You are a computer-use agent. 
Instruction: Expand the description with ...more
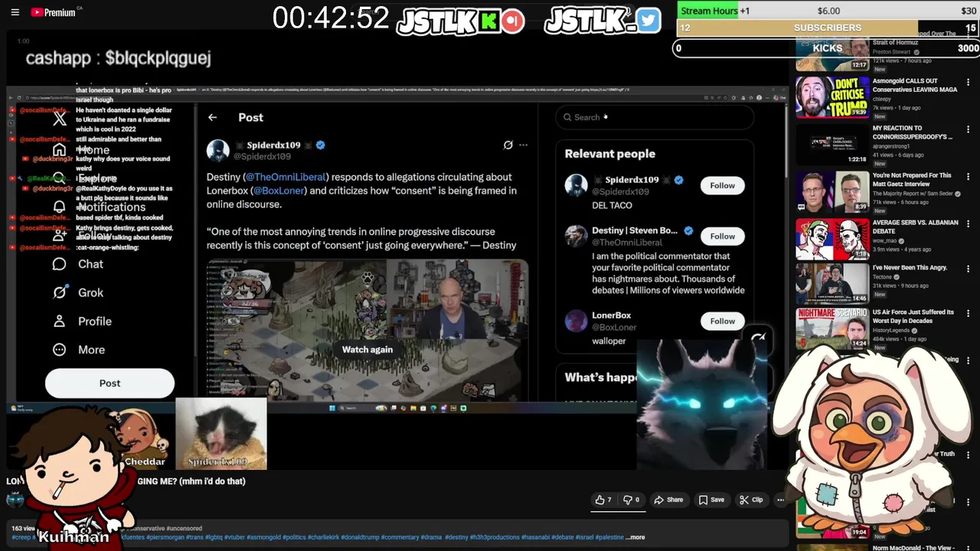(636, 537)
